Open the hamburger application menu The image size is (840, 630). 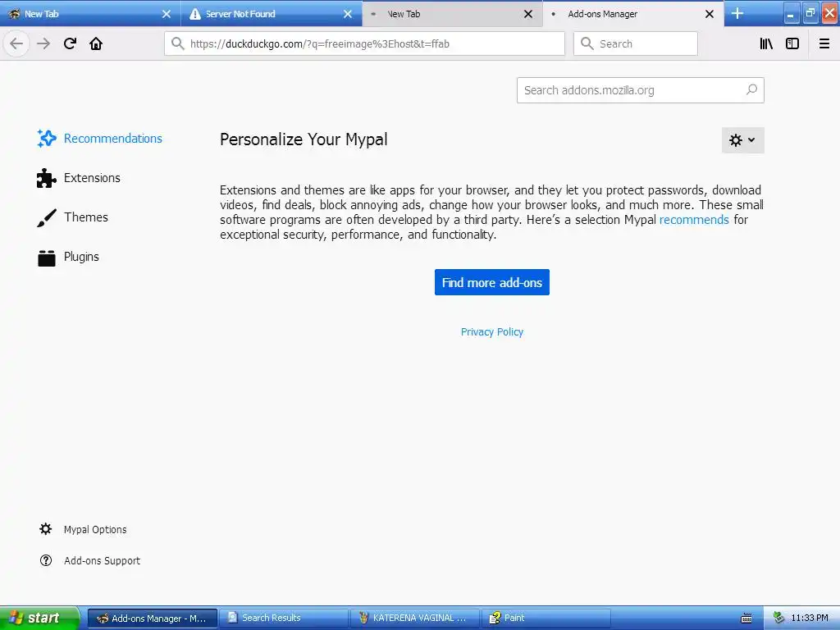tap(824, 43)
